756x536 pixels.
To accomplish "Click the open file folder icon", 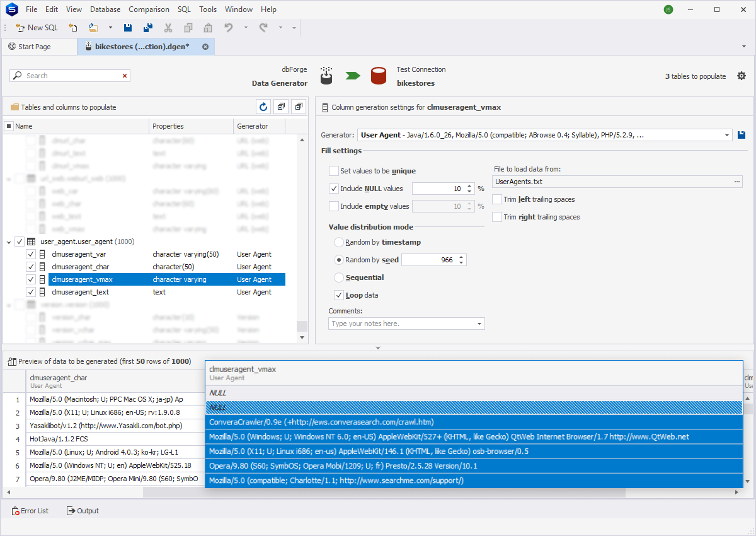I will coord(93,28).
